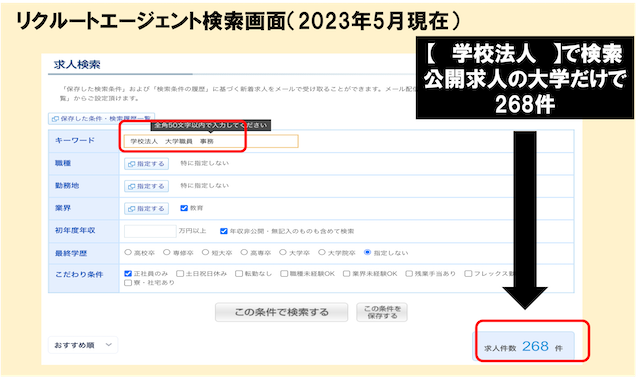The width and height of the screenshot is (640, 377).
Task: Click 特に指定しない text in 職種 row
Action: click(205, 163)
